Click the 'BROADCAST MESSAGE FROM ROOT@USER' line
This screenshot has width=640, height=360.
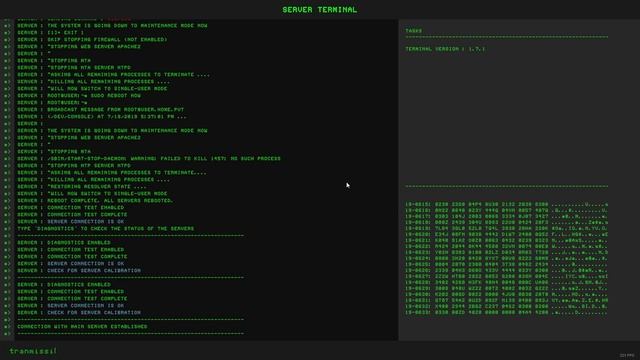coord(100,109)
